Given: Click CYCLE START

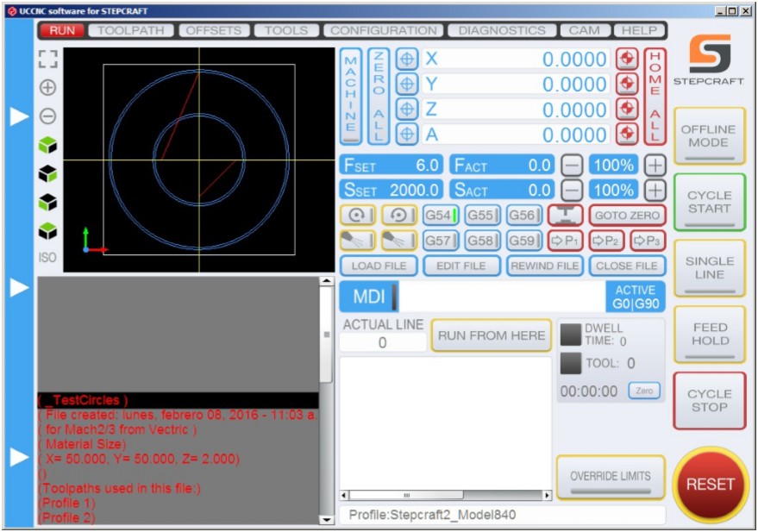Looking at the screenshot, I should tap(710, 202).
